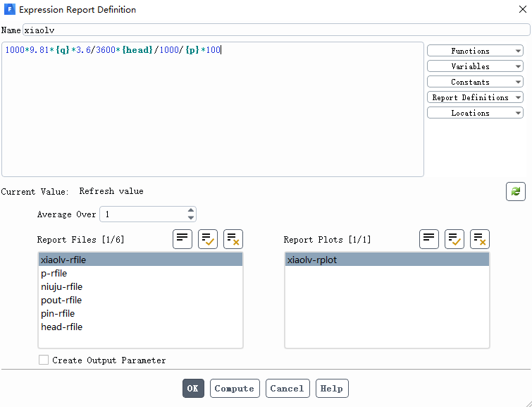
Task: Enable Create Output Parameter checkbox
Action: tap(44, 360)
